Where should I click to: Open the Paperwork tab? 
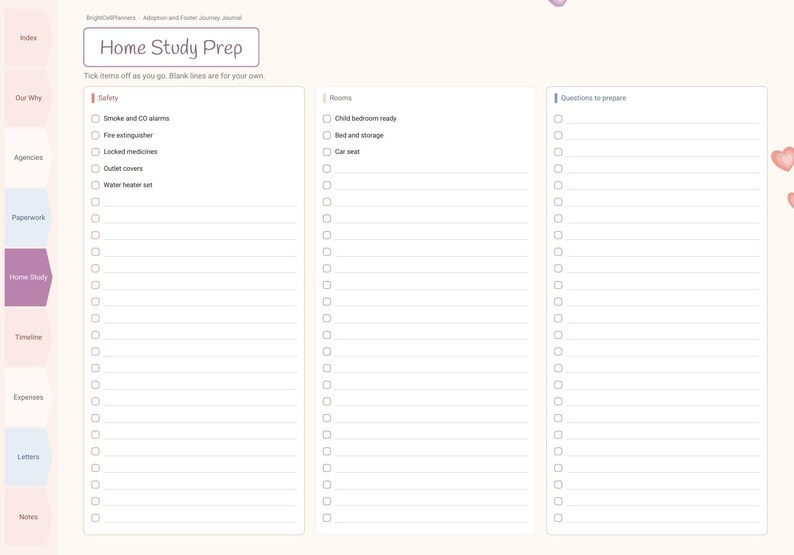point(28,217)
